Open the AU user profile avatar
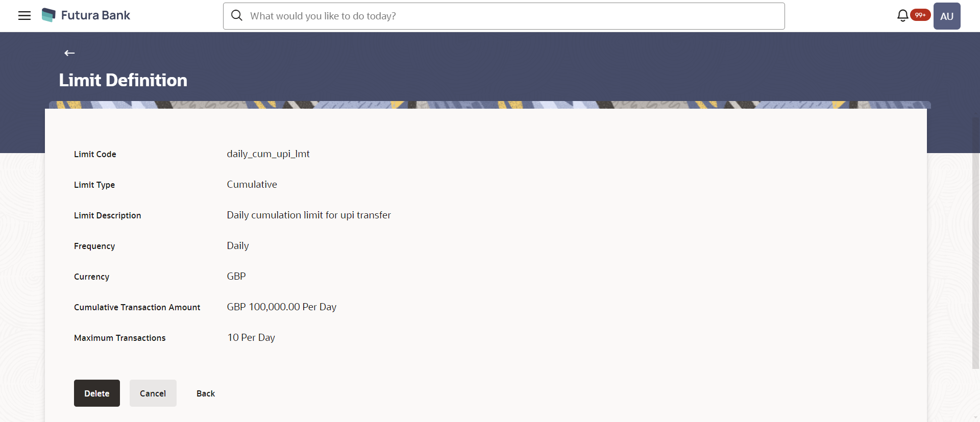The height and width of the screenshot is (422, 980). 947,16
